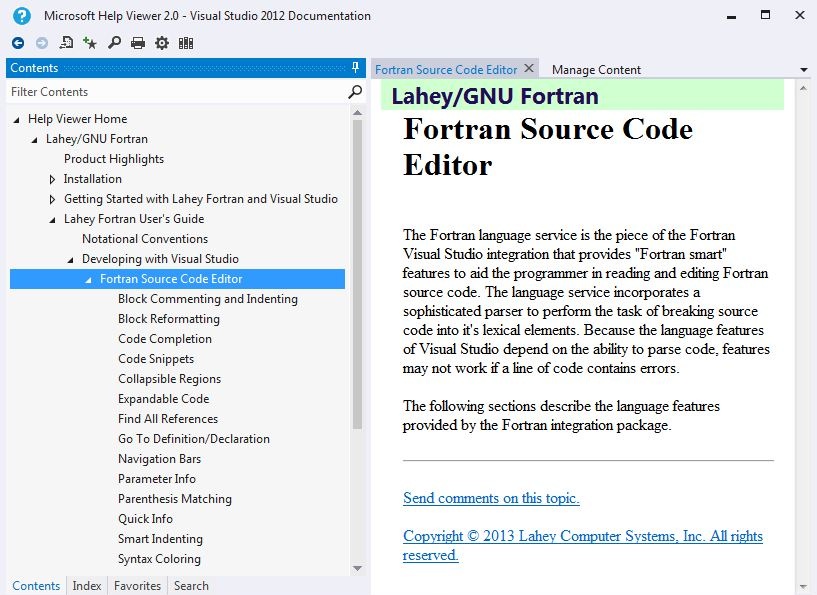The image size is (817, 595).
Task: Open the Syntax Coloring topic
Action: [x=159, y=559]
